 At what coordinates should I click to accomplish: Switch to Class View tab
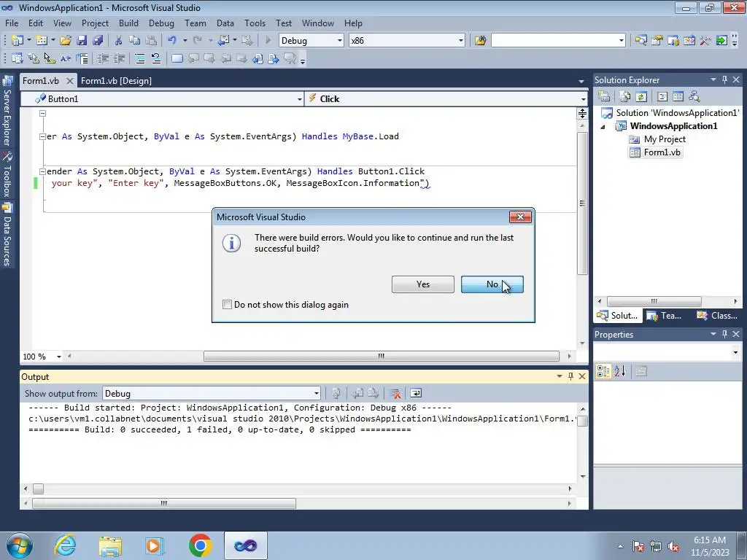(717, 315)
